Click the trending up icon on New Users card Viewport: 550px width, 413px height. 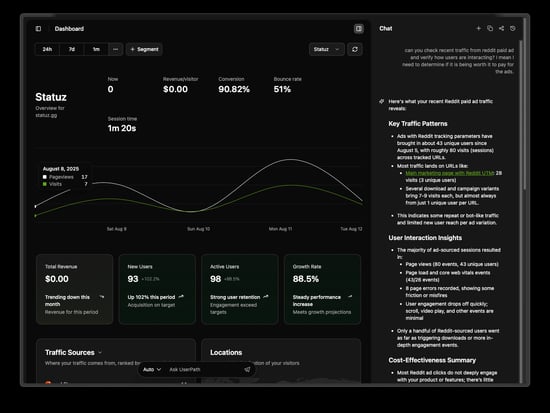point(181,297)
